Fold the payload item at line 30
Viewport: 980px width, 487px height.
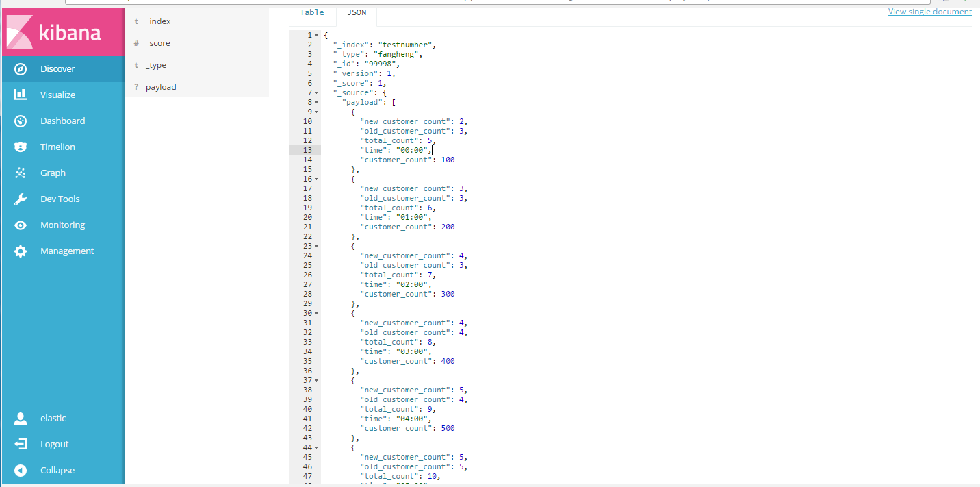pyautogui.click(x=317, y=313)
